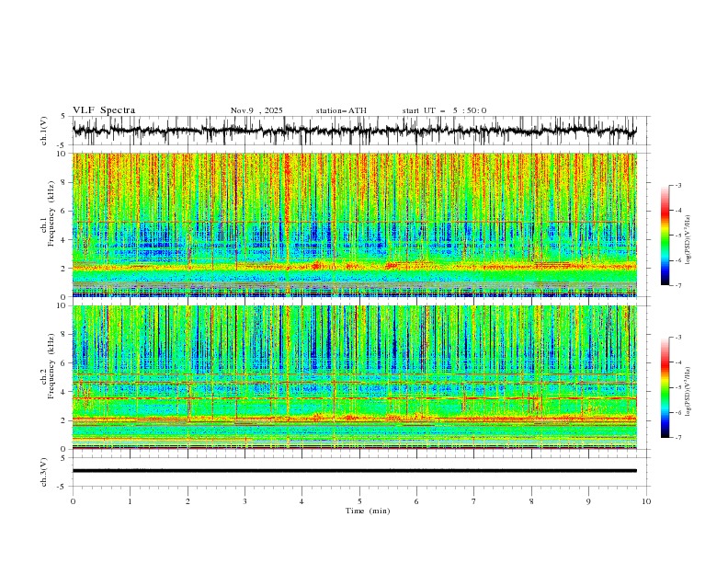Viewport: 728px width, 563px height.
Task: Click the ch.3 flat waveform trace
Action: [355, 471]
